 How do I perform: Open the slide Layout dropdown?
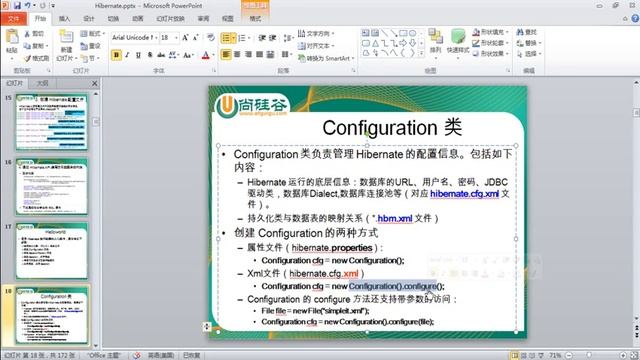tap(92, 33)
